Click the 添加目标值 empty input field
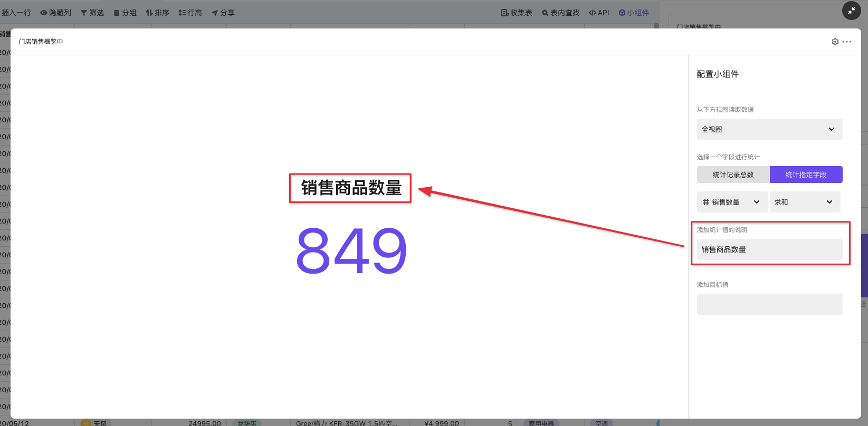The width and height of the screenshot is (868, 426). (769, 304)
